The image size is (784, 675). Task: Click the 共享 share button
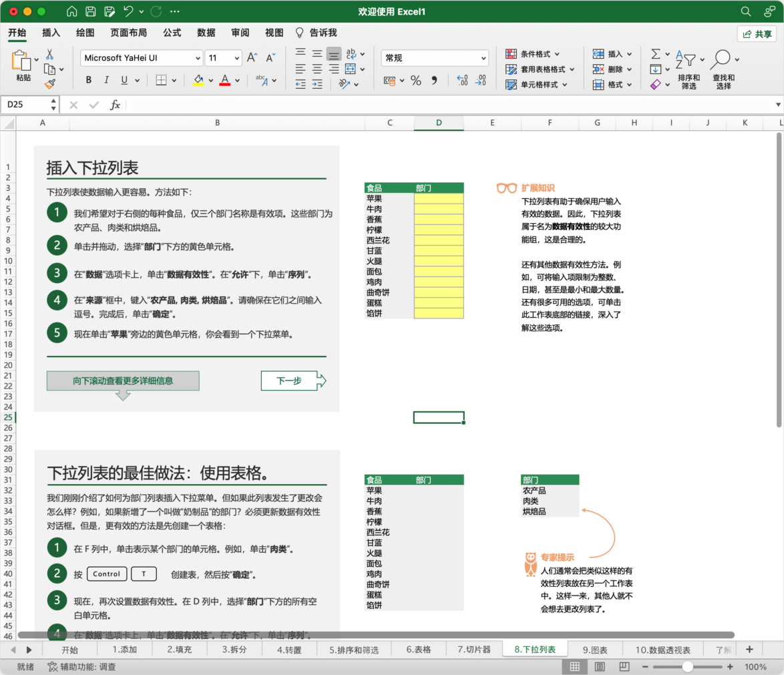point(757,34)
